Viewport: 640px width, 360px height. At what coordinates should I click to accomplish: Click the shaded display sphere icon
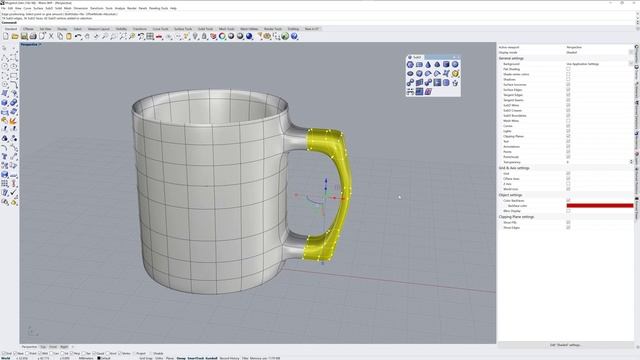[x=231, y=37]
